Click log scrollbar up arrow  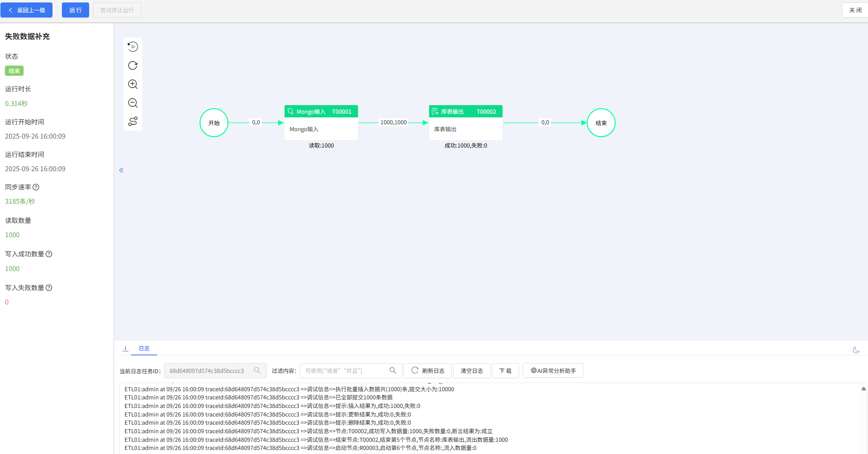point(864,389)
